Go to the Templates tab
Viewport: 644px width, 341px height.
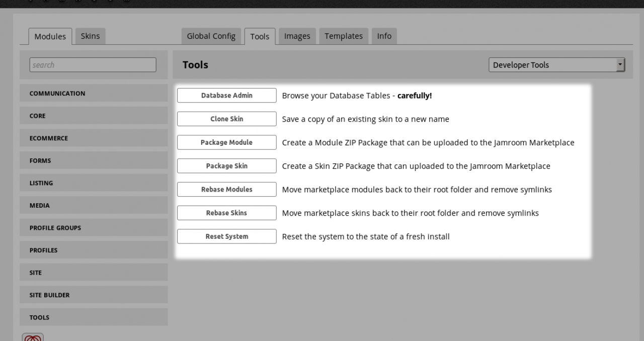coord(344,36)
